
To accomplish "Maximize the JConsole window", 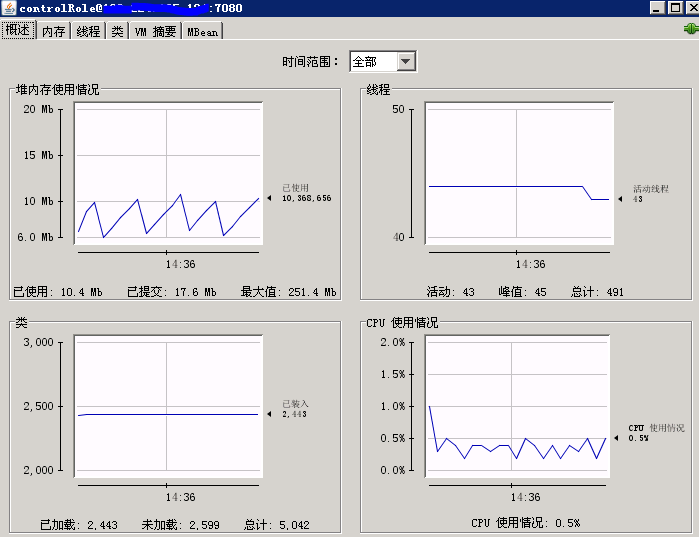I will 676,8.
